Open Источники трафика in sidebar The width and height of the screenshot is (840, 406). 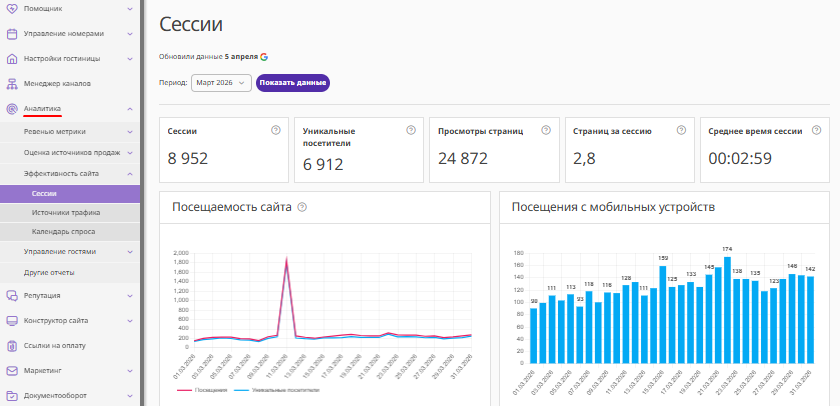tap(65, 212)
